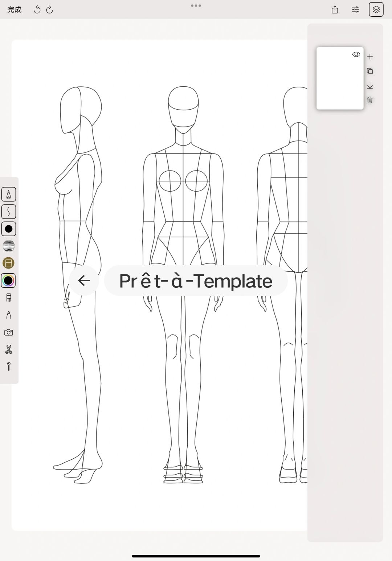Viewport: 392px width, 561px height.
Task: Select the compass drawing tool
Action: click(x=9, y=315)
